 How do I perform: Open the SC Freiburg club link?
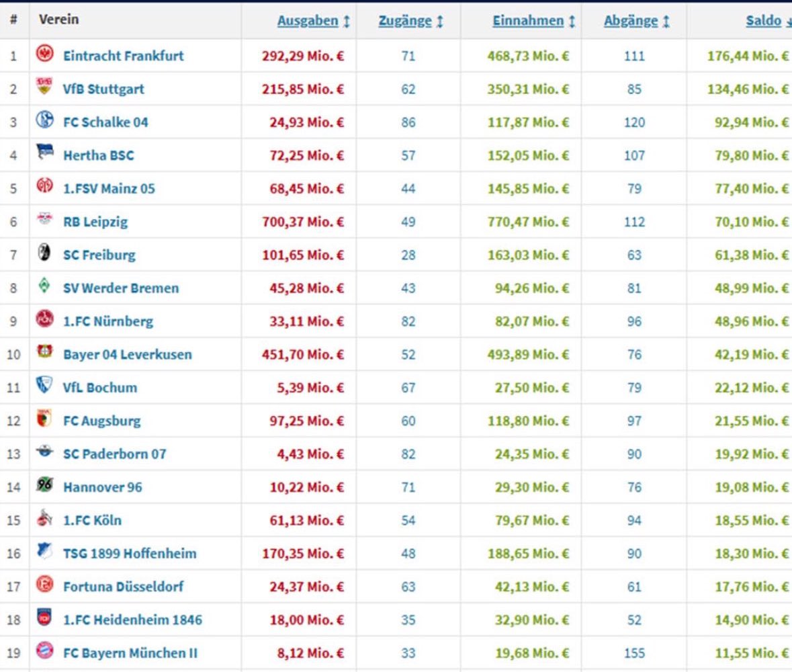[99, 255]
